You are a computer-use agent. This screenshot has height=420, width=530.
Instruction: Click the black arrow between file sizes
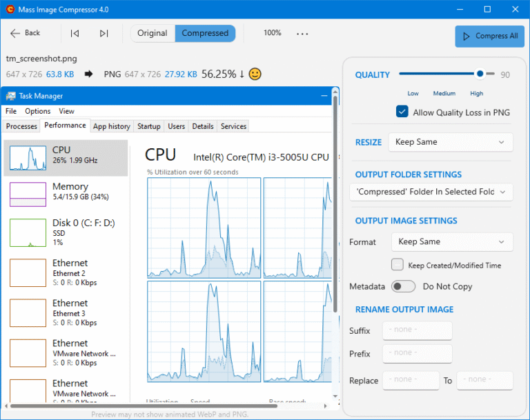pos(88,74)
